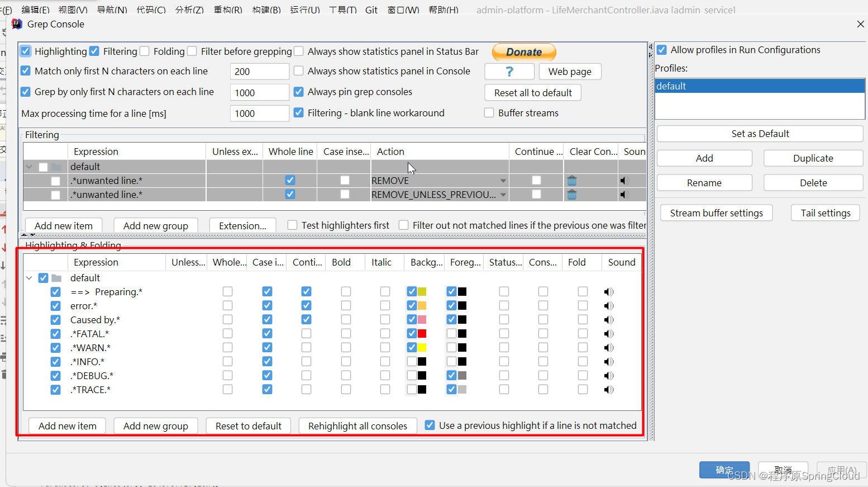The width and height of the screenshot is (868, 487).
Task: Click the trash icon in REMOVE_UNLESS_PREVIOU row
Action: point(572,195)
